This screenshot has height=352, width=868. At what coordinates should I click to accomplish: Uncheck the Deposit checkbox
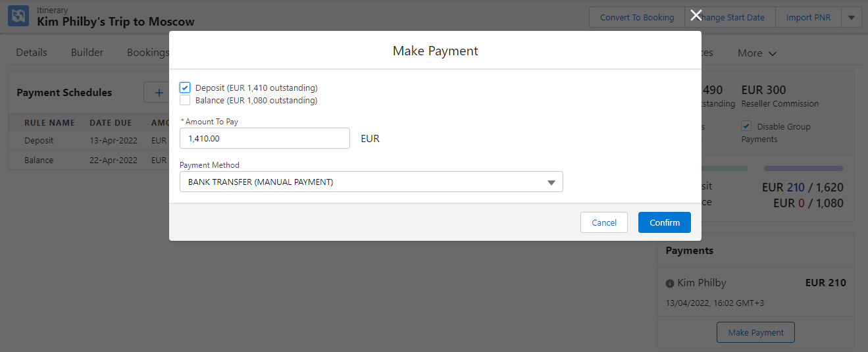pyautogui.click(x=185, y=88)
